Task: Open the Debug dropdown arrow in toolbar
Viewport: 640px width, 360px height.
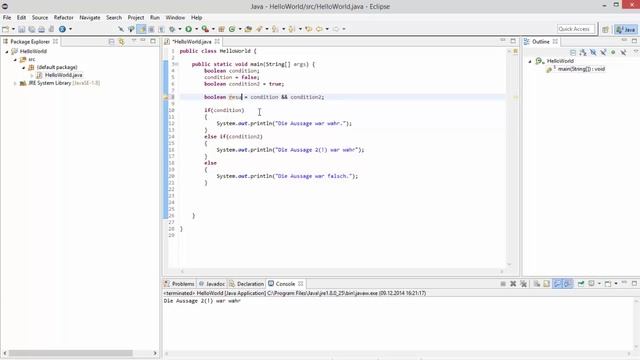Action: [180, 29]
